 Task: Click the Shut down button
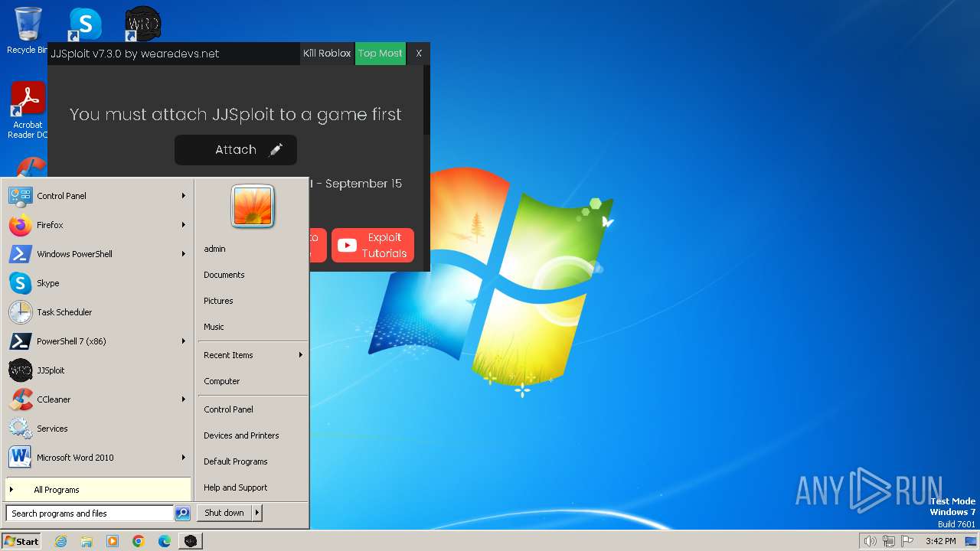tap(224, 513)
